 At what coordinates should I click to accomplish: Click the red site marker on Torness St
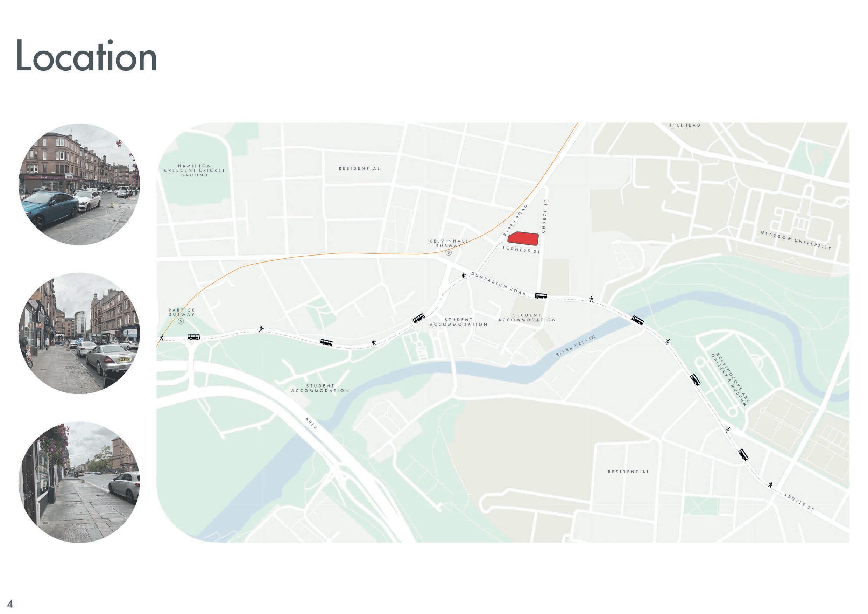pos(523,238)
